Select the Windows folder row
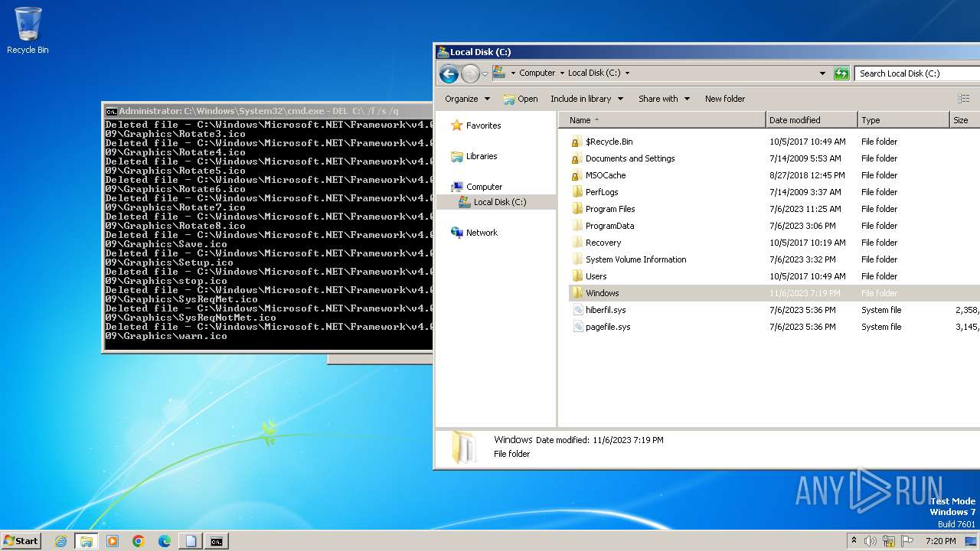Screen dimensions: 980x551 [x=774, y=293]
